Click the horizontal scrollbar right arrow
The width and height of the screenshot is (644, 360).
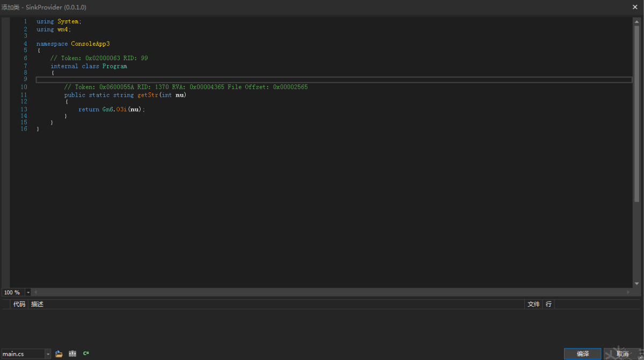(628, 292)
